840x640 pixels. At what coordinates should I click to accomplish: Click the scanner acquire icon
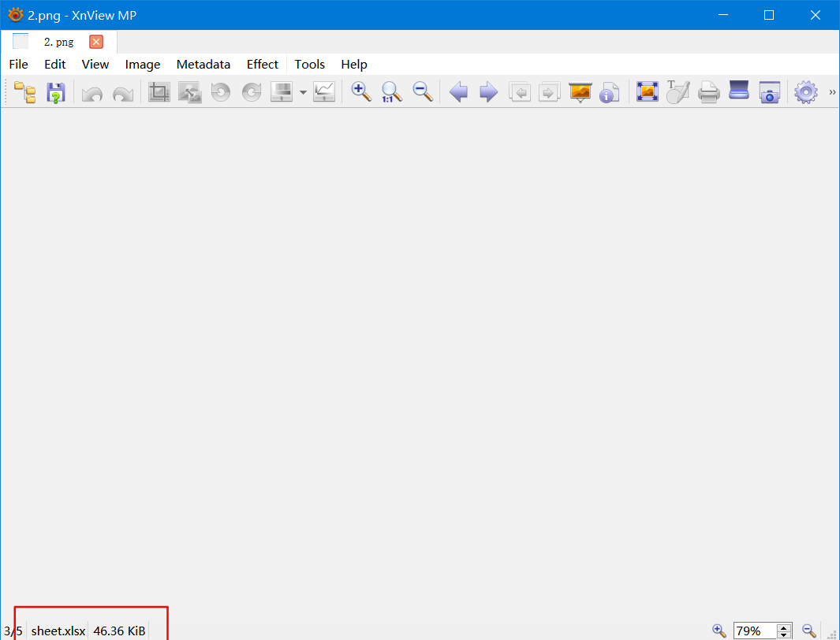pyautogui.click(x=739, y=91)
